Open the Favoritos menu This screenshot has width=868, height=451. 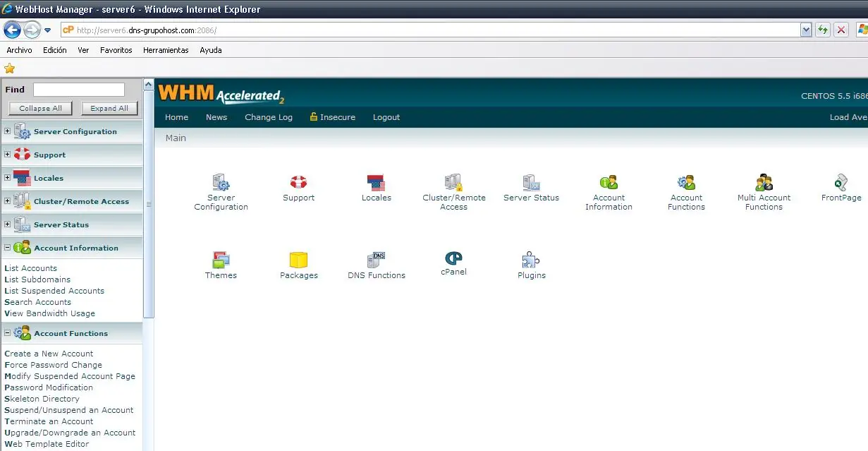pos(116,50)
